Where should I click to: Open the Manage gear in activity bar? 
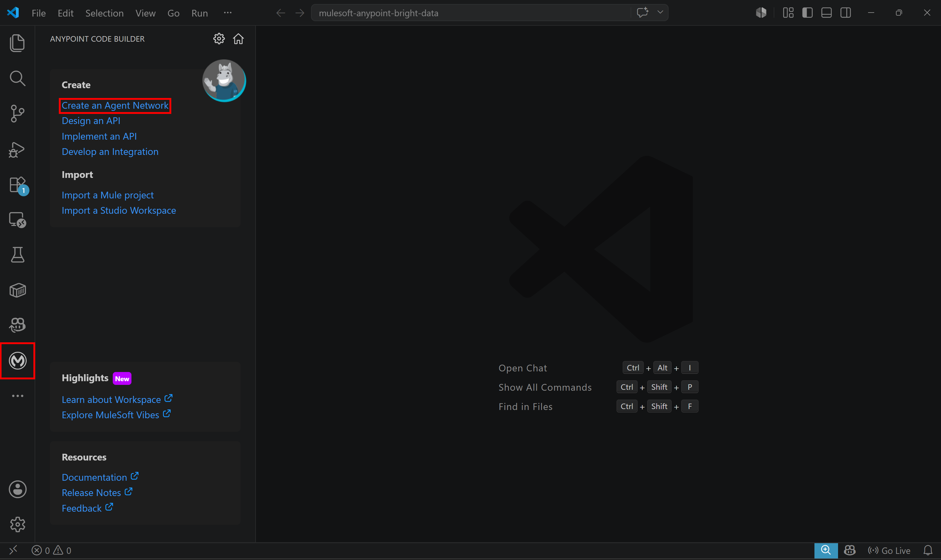tap(17, 524)
